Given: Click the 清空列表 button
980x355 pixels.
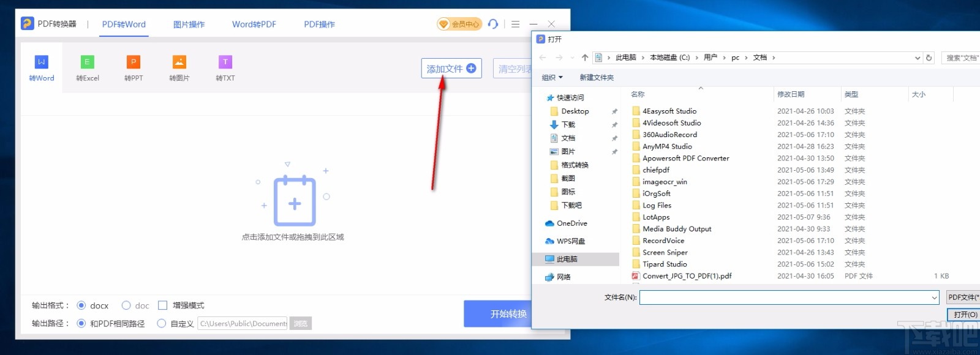Looking at the screenshot, I should [513, 69].
